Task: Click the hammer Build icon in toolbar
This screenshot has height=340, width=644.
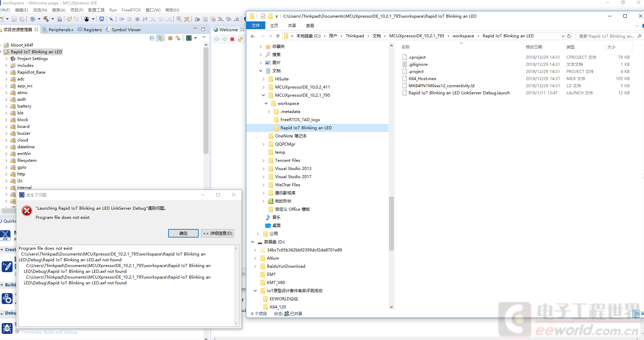Action: pos(46,19)
